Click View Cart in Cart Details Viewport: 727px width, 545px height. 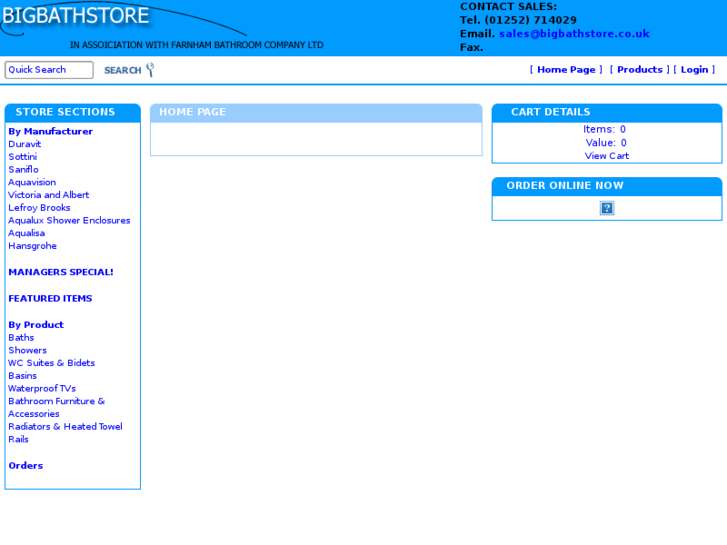[606, 156]
